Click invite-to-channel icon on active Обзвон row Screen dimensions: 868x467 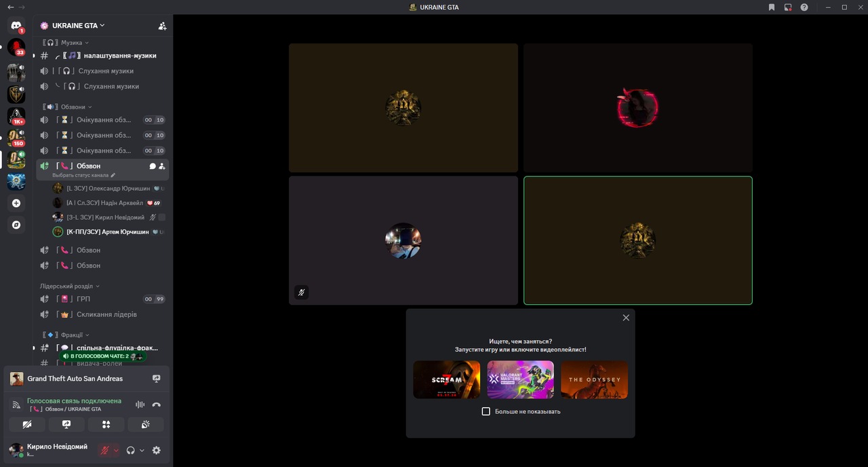(x=162, y=166)
